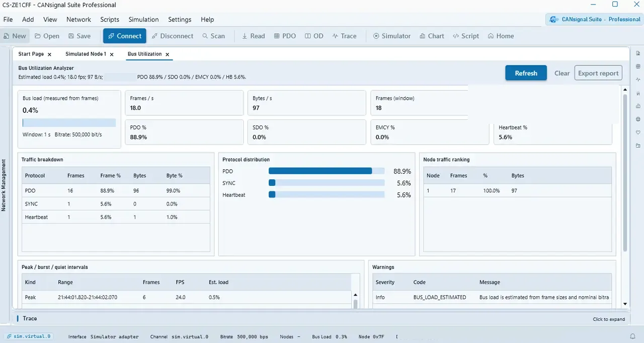644x343 pixels.
Task: Click the sim.virtual.0 chip in status bar
Action: (x=29, y=336)
